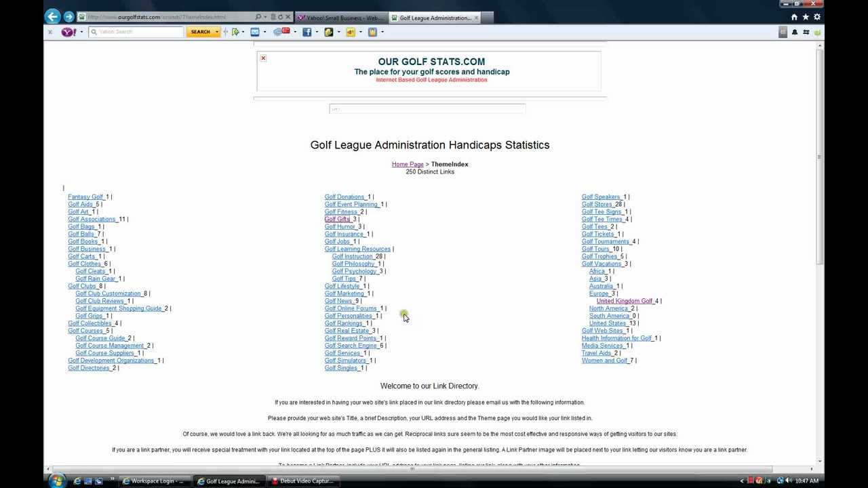The height and width of the screenshot is (488, 868).
Task: Open the Facebook toolbar icon
Action: [307, 32]
